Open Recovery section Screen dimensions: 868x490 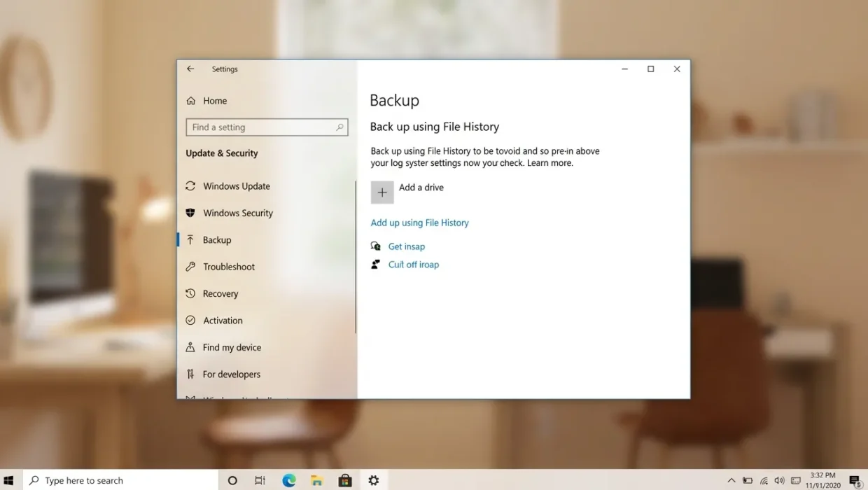[220, 294]
